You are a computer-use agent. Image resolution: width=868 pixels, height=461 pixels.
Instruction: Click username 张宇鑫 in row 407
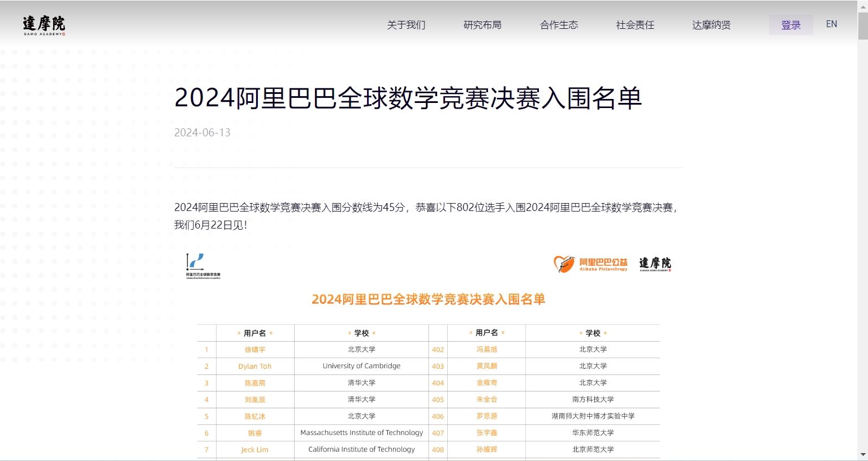(486, 433)
